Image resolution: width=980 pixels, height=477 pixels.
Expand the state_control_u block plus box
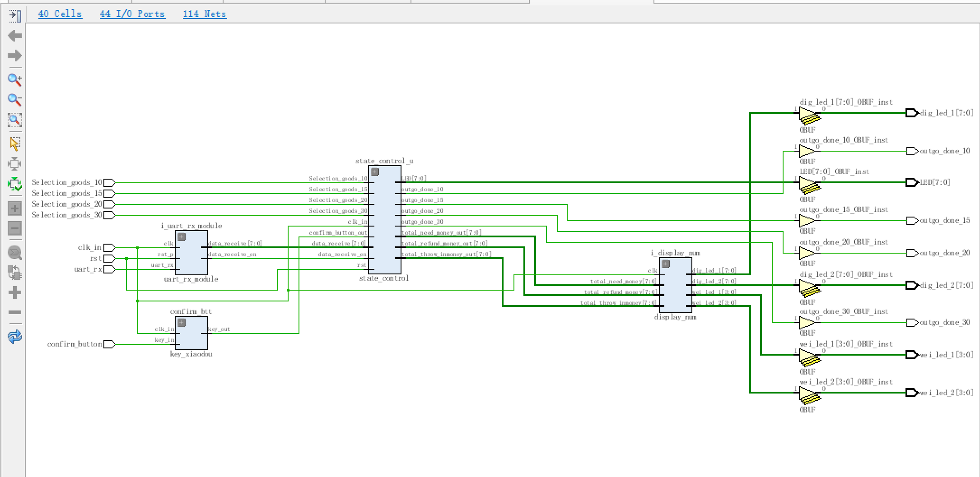(x=375, y=172)
